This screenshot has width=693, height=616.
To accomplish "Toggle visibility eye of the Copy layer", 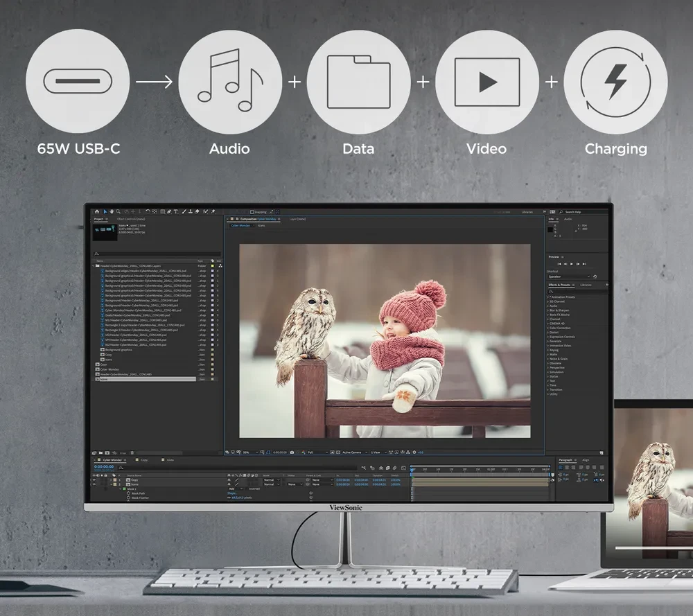I will (94, 479).
